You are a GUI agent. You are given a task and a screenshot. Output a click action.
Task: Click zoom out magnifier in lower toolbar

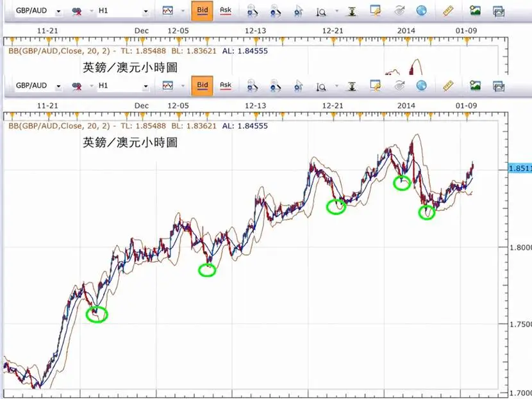275,86
